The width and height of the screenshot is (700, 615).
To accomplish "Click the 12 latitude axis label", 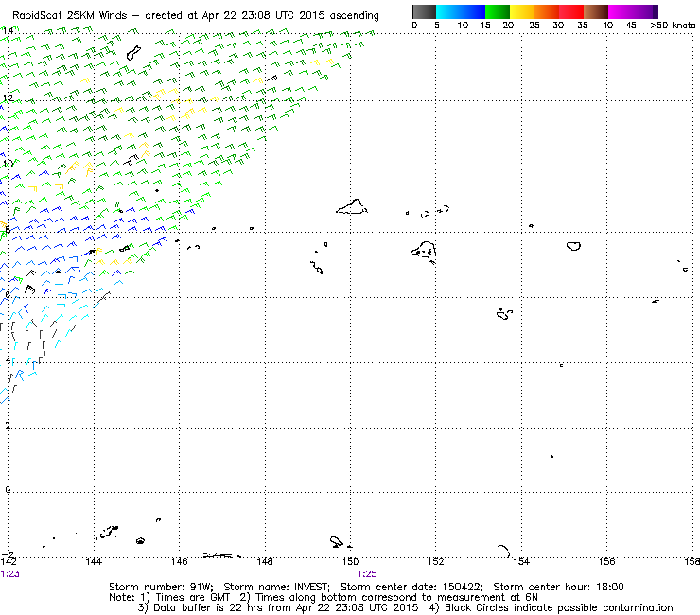I will pos(8,97).
